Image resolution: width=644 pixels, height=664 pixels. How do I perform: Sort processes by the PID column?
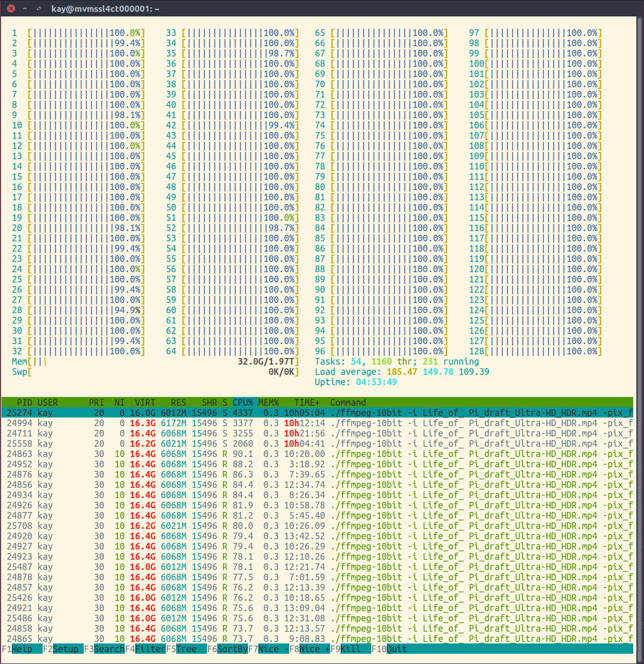pos(23,403)
